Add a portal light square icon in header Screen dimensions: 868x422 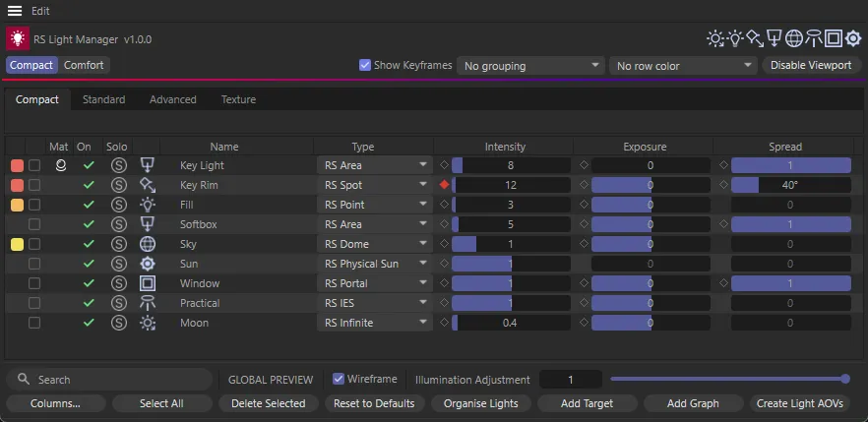click(x=834, y=38)
